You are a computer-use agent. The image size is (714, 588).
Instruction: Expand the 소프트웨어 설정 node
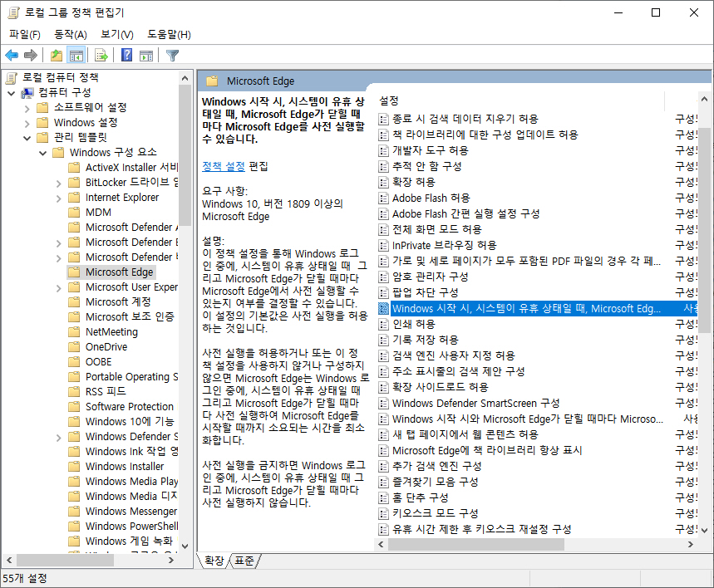coord(27,108)
